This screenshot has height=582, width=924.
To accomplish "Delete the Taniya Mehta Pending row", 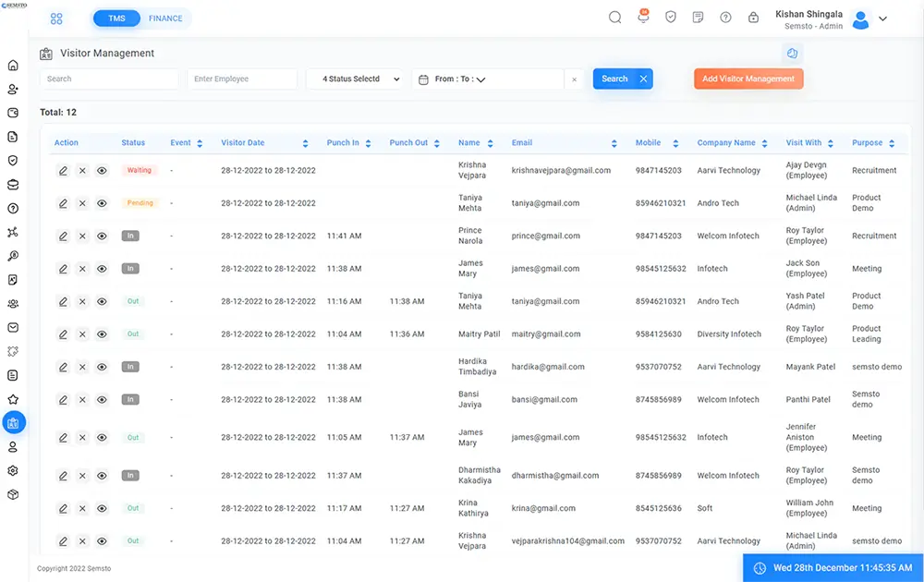I will click(82, 203).
